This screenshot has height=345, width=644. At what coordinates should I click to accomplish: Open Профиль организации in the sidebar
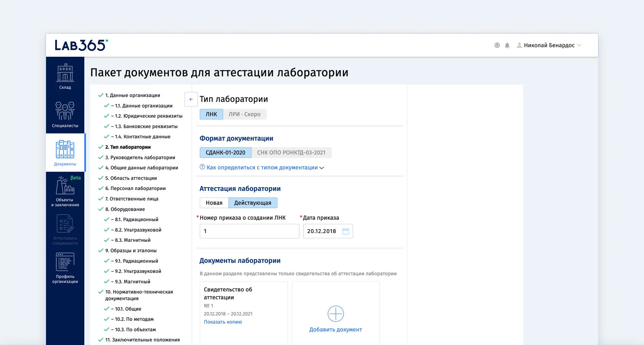65,268
